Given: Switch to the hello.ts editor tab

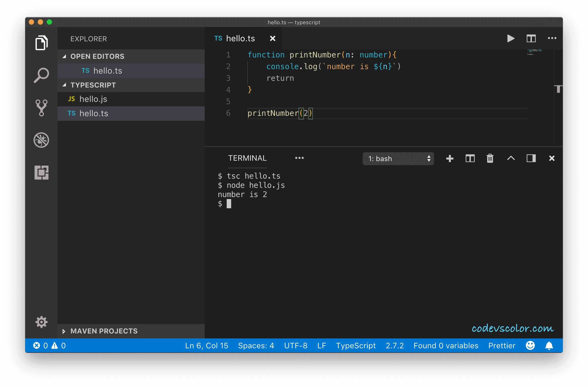Looking at the screenshot, I should (240, 38).
